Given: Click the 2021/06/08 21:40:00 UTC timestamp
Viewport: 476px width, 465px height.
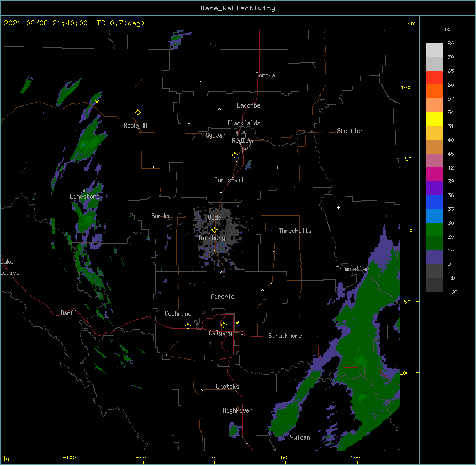Looking at the screenshot, I should pyautogui.click(x=55, y=23).
